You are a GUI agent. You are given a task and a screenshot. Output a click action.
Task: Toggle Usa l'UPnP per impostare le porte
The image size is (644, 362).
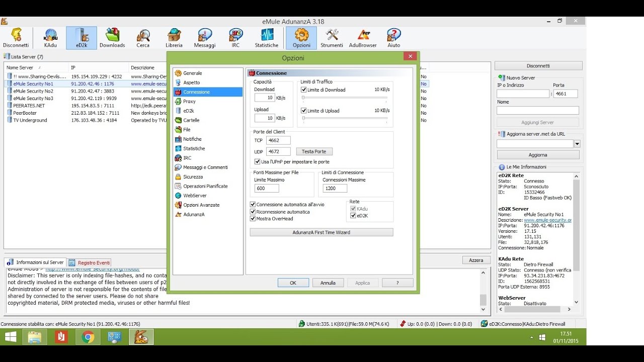[x=258, y=162]
